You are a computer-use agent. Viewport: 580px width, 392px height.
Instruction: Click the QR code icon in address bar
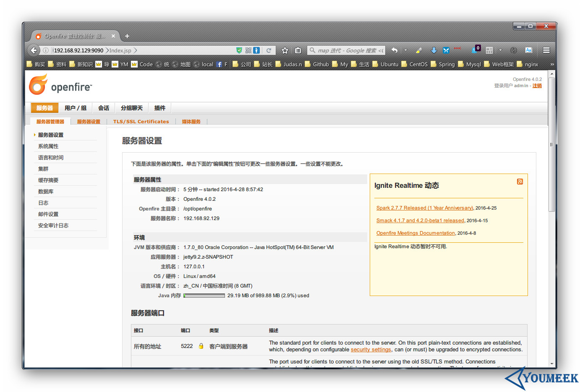coord(248,50)
